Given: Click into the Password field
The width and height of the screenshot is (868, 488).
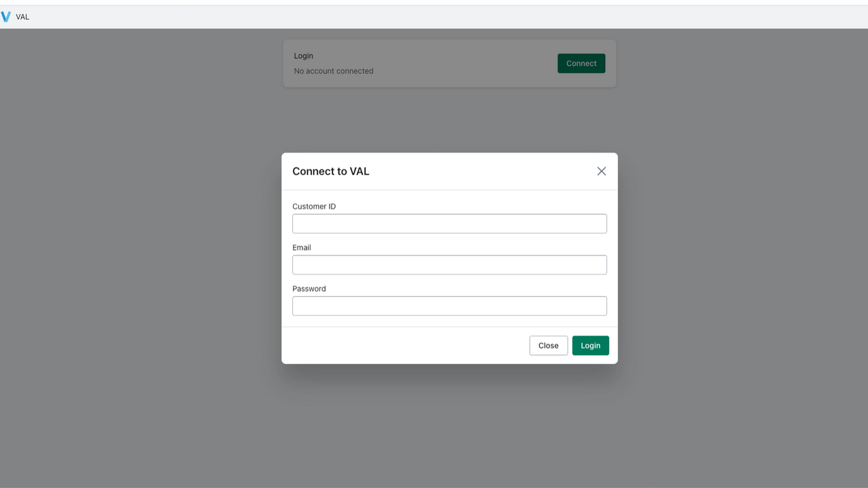Looking at the screenshot, I should point(450,306).
